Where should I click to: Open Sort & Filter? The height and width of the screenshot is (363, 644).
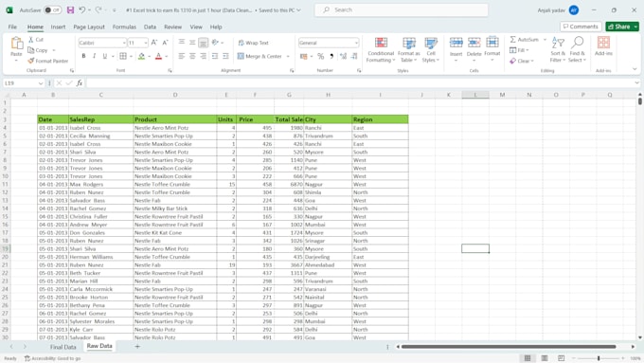pyautogui.click(x=558, y=49)
